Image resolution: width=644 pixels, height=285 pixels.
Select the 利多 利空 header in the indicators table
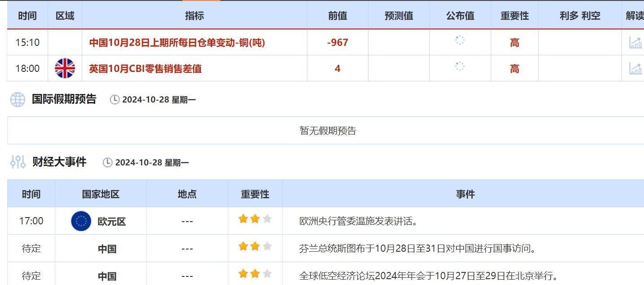click(x=580, y=15)
